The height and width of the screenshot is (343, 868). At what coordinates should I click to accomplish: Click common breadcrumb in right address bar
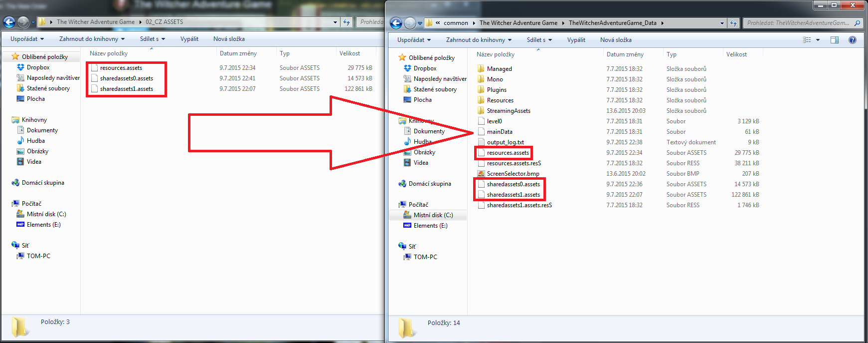point(456,23)
